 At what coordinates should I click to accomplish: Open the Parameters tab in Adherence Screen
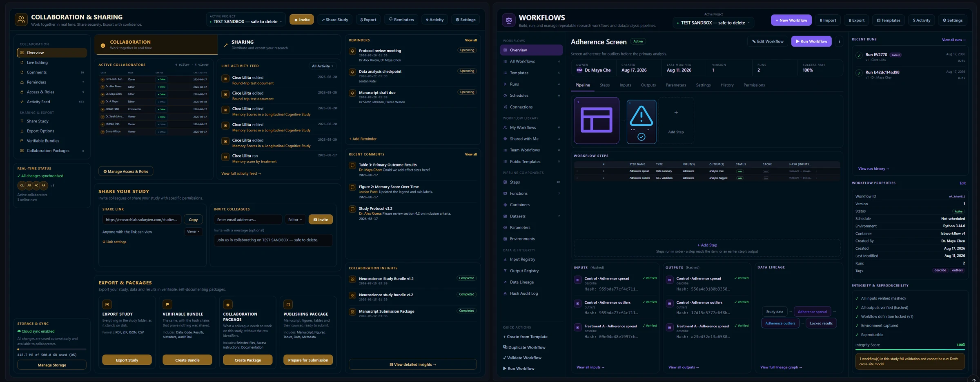[x=676, y=85]
